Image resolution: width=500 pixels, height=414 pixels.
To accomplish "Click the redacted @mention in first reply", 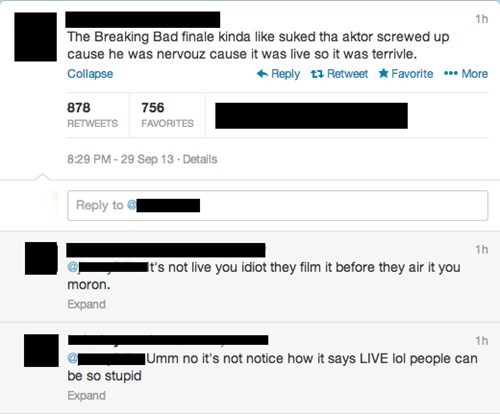I will coord(108,267).
